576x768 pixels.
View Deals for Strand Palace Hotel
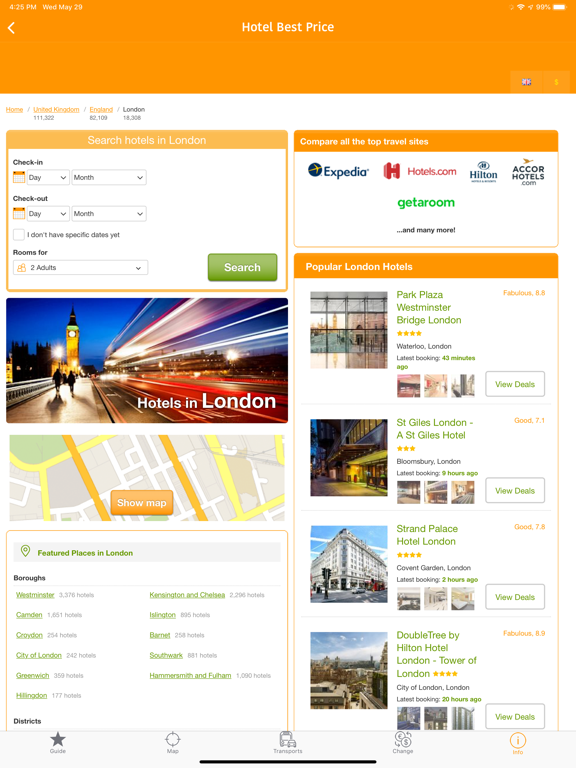pyautogui.click(x=515, y=597)
